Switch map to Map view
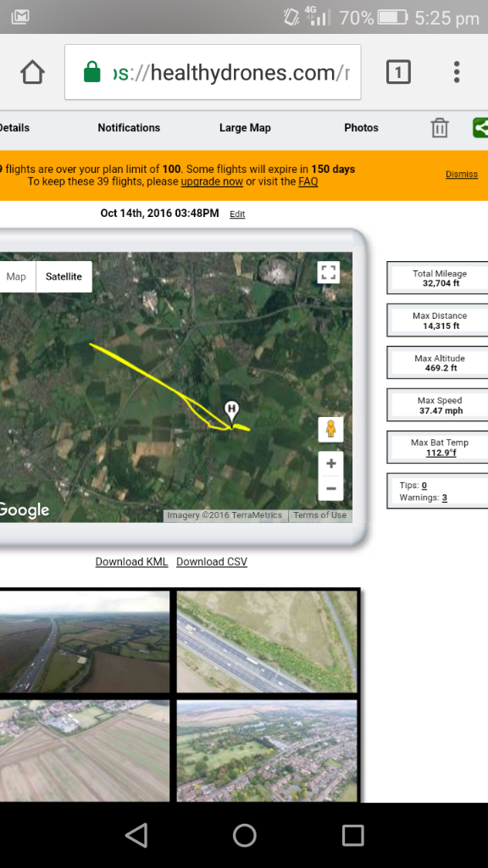Screen dimensions: 488x868 pyautogui.click(x=18, y=276)
